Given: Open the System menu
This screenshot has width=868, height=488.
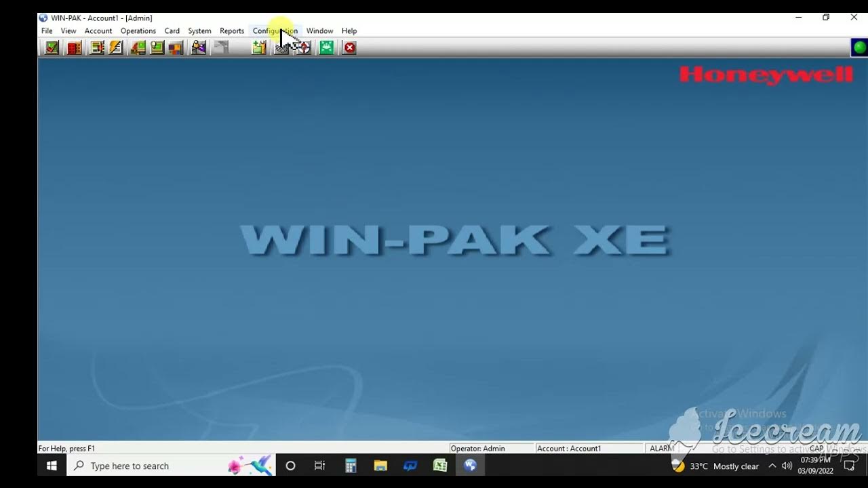Looking at the screenshot, I should [199, 30].
